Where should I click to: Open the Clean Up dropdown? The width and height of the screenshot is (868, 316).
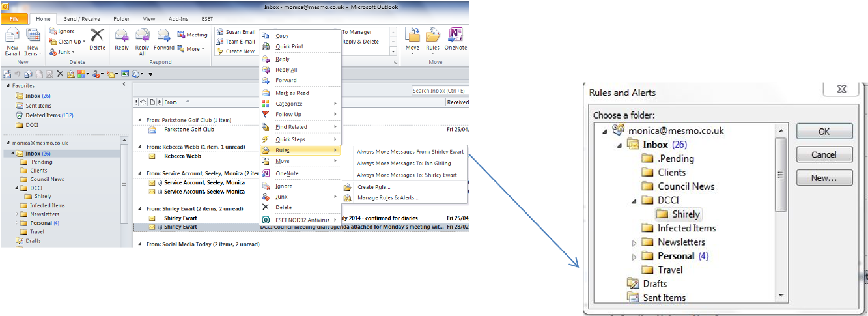coord(67,42)
